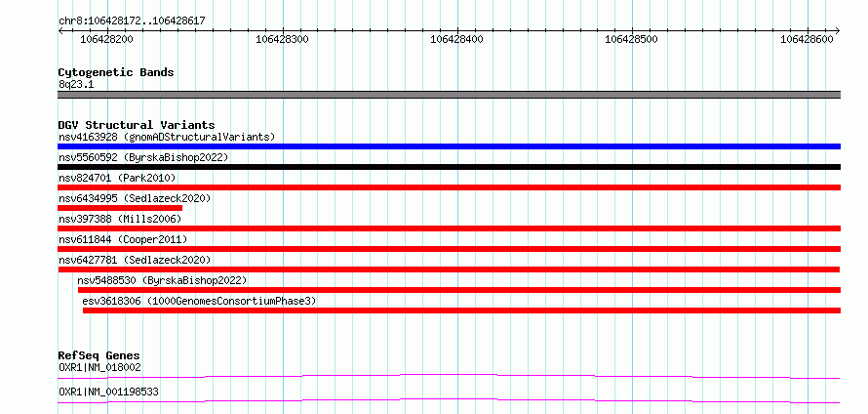The image size is (868, 414).
Task: Select the short red nsv6434995 bar
Action: tap(120, 208)
